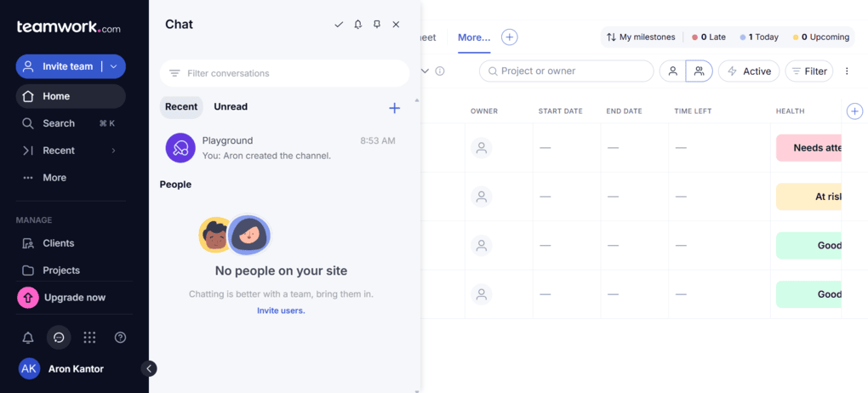
Task: Start a new conversation with plus icon
Action: [x=394, y=108]
